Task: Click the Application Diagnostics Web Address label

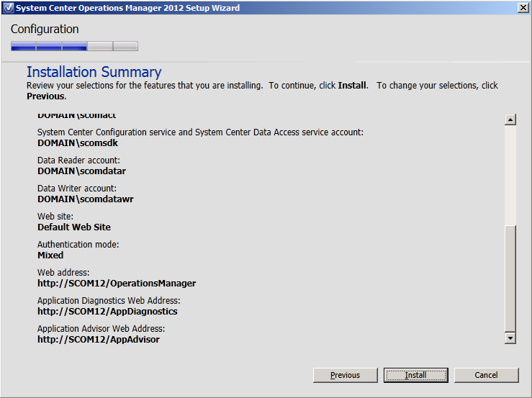Action: coord(109,301)
